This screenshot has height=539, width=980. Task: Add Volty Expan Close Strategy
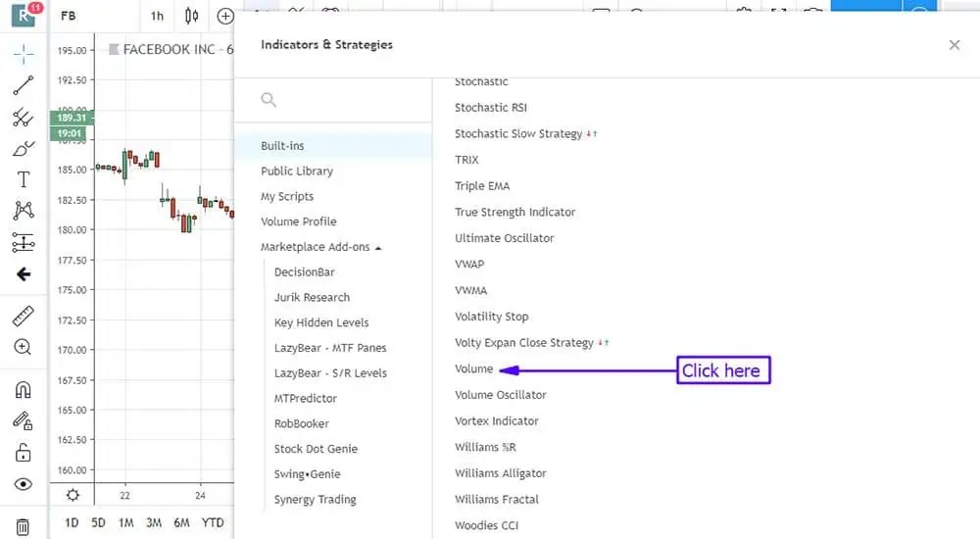coord(523,343)
